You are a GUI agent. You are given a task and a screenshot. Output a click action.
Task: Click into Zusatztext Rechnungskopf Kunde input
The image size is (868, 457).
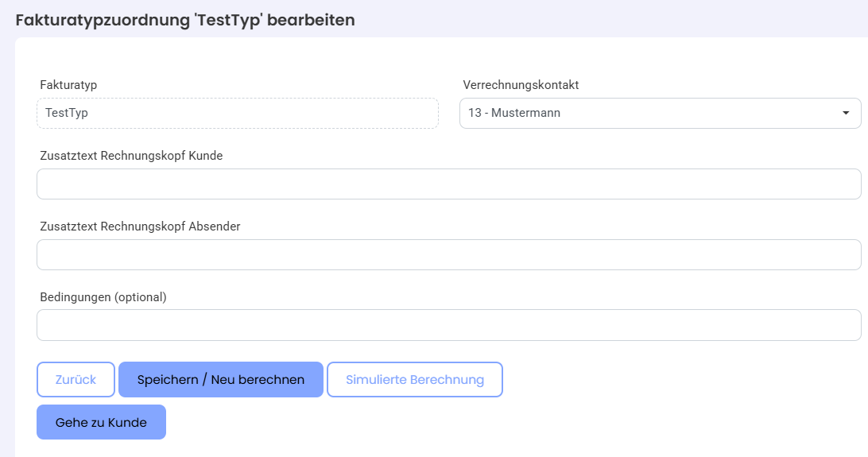(449, 184)
